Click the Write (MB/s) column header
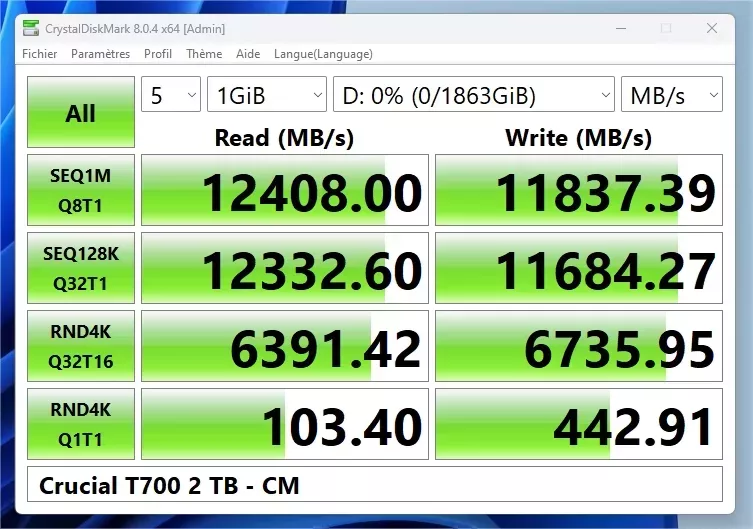The height and width of the screenshot is (529, 753). [579, 138]
